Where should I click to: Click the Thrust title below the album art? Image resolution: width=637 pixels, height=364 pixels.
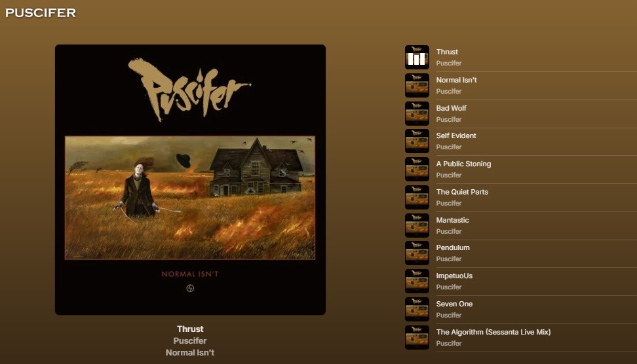(x=190, y=329)
